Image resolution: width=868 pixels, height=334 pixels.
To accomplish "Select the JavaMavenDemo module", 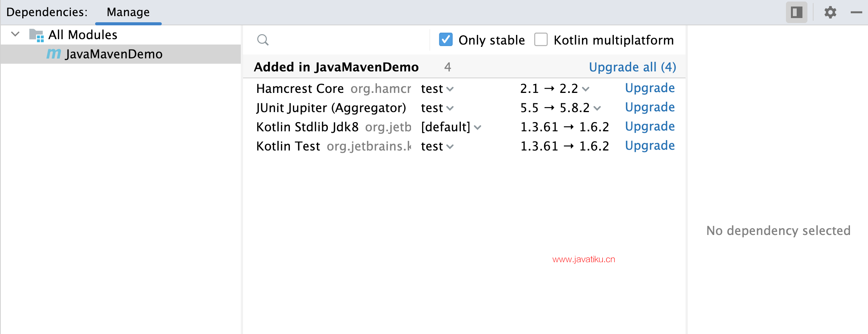I will (113, 54).
